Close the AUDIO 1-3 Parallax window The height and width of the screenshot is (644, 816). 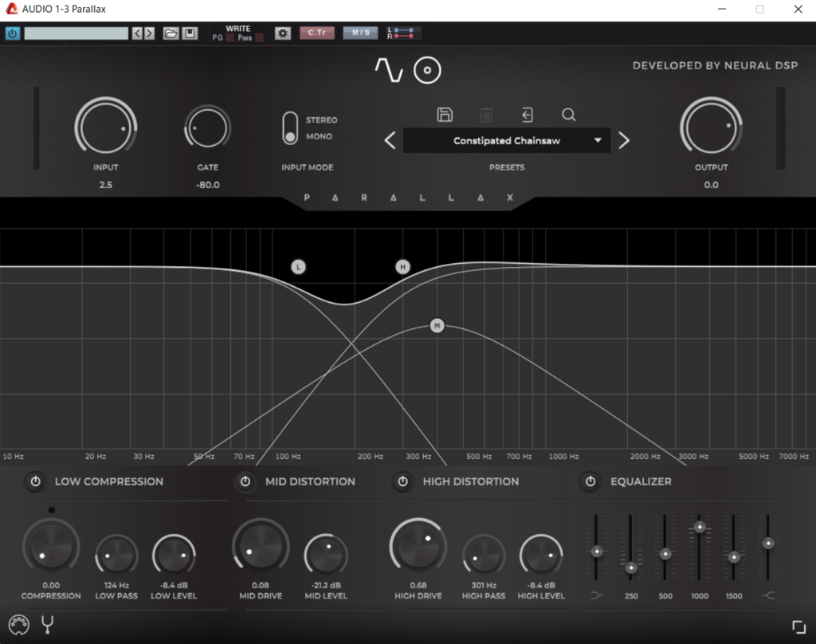[798, 10]
